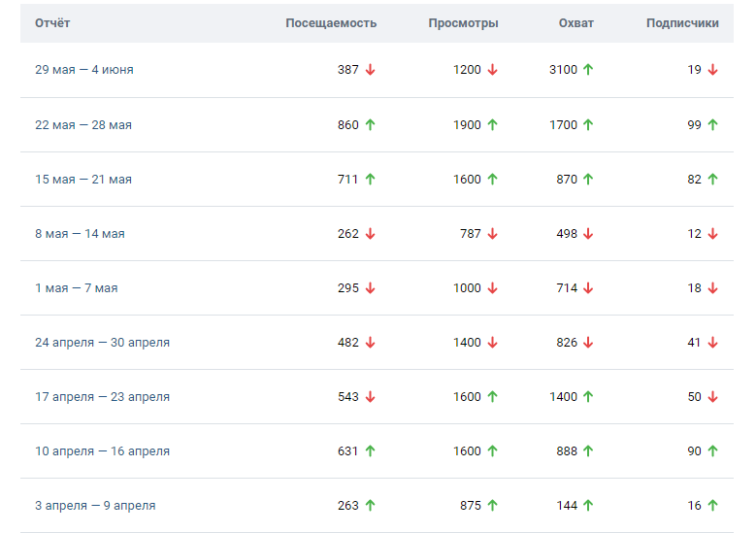
Task: Open the 8 мая — 14 мая report
Action: pyautogui.click(x=80, y=234)
